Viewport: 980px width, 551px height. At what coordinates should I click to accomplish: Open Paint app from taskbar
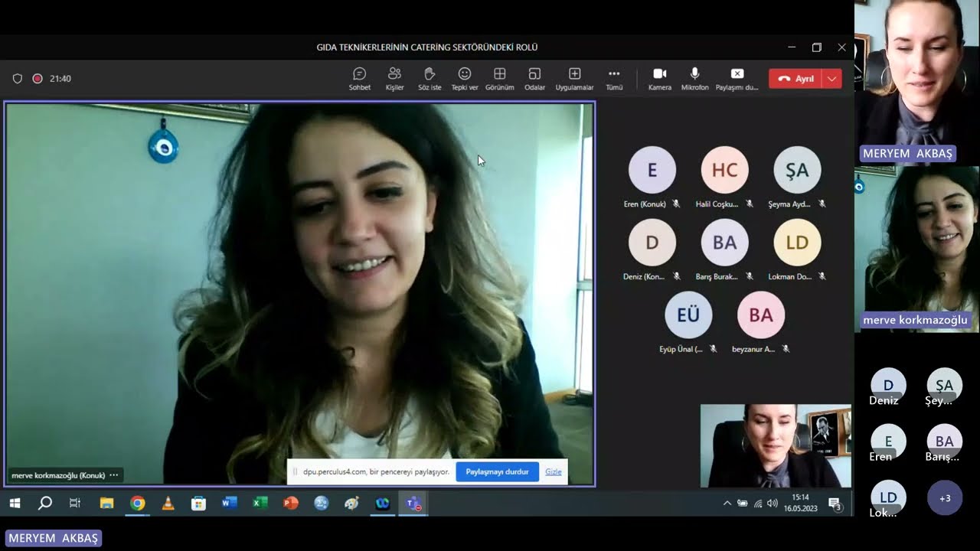tap(351, 503)
